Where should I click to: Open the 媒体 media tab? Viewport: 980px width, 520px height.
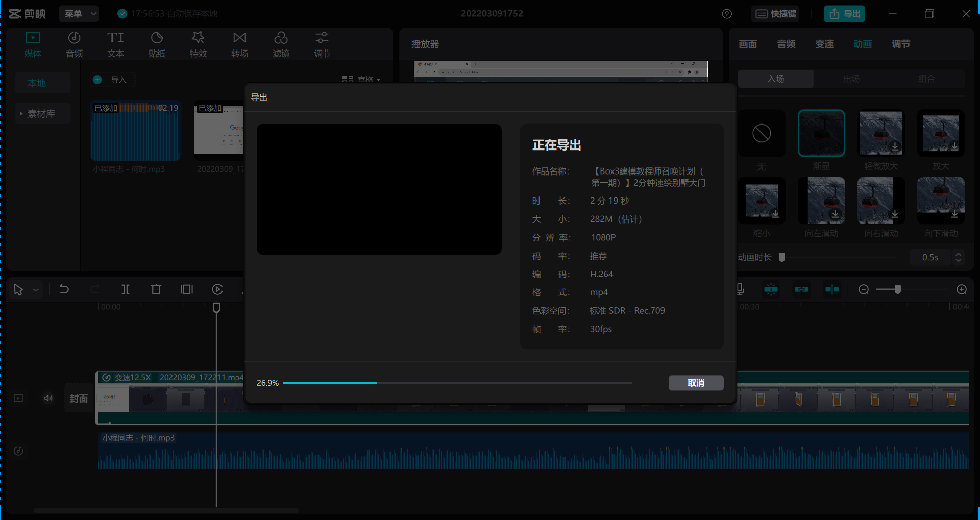tap(33, 44)
